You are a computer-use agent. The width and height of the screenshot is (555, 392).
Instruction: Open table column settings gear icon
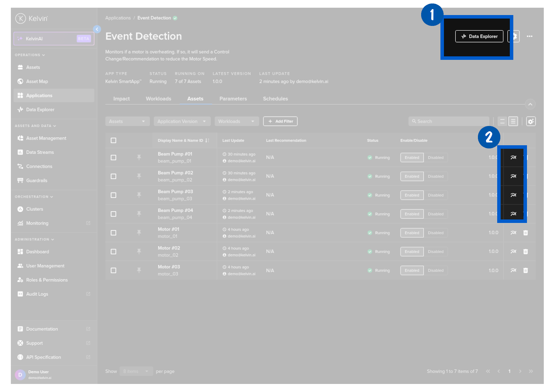(x=530, y=121)
